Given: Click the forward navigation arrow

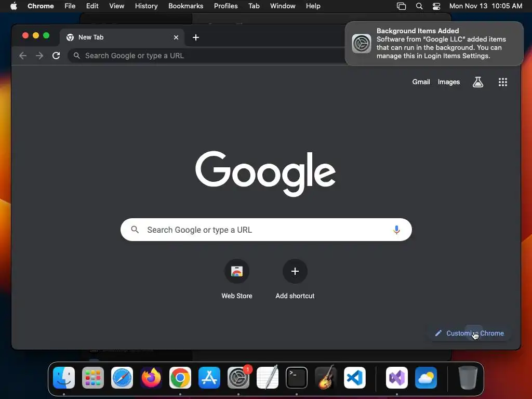Looking at the screenshot, I should point(39,56).
